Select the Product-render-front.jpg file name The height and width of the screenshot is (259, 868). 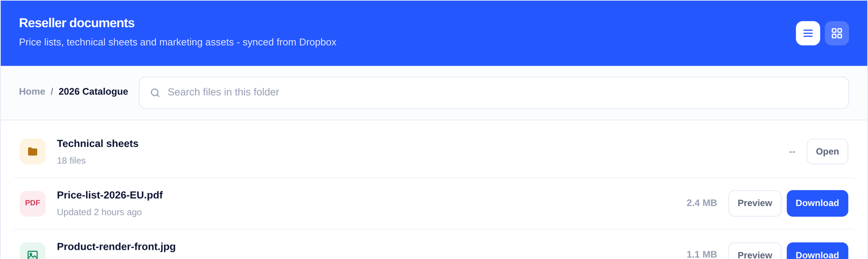[x=116, y=247]
